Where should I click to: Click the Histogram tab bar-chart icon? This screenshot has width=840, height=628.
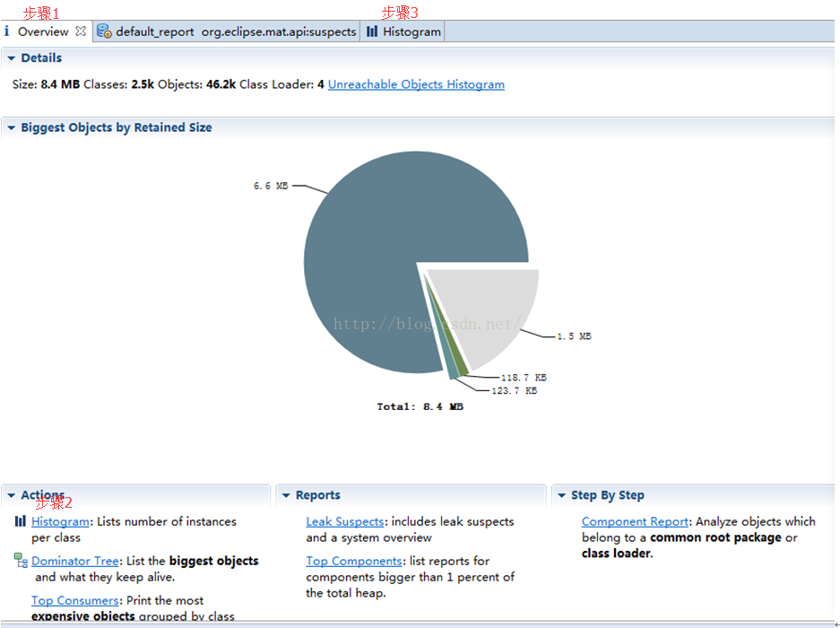point(372,31)
